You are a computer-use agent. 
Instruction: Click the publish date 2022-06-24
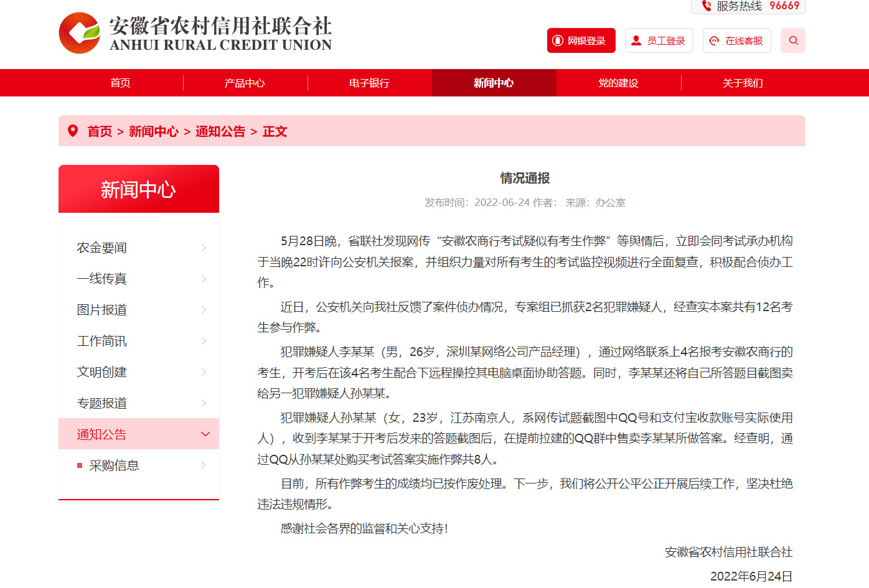[x=502, y=203]
